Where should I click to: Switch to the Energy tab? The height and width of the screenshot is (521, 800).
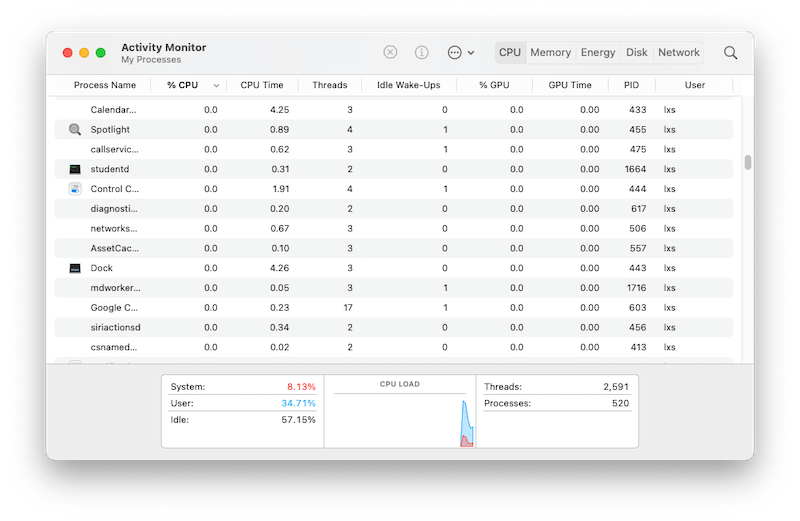tap(597, 53)
